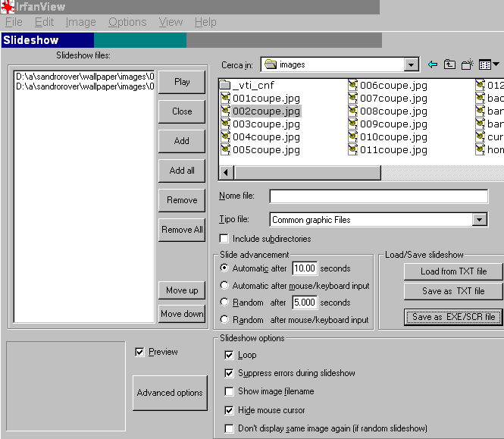Select Automatic after mouse/keyboard input option
Viewport: 504px width, 439px height.
click(x=224, y=285)
